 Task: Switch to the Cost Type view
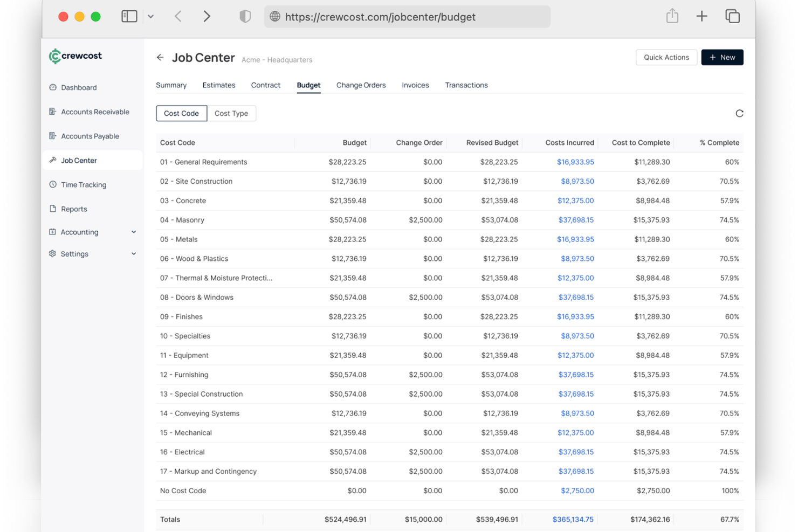[x=231, y=113]
